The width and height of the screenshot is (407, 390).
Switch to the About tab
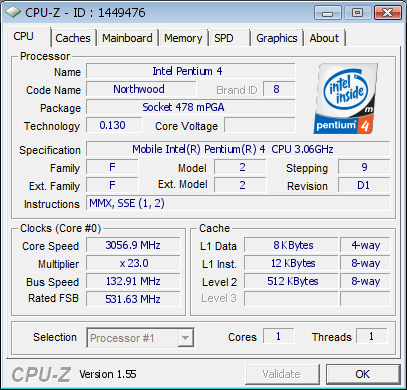[x=324, y=38]
